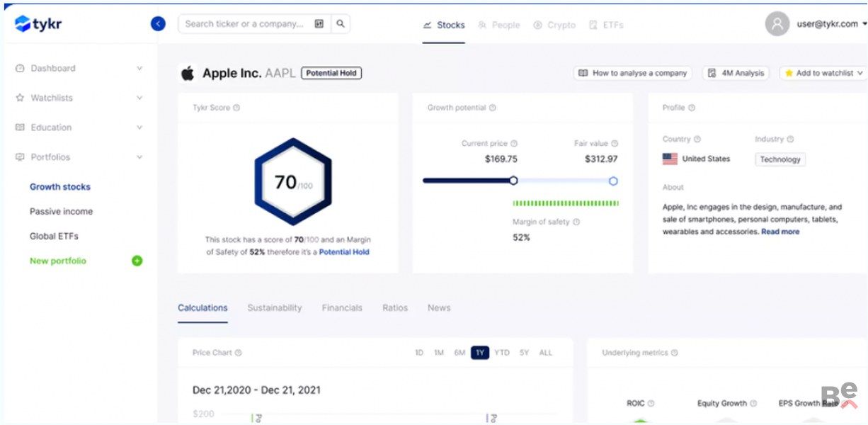
Task: Click the United States flag icon
Action: pyautogui.click(x=670, y=159)
